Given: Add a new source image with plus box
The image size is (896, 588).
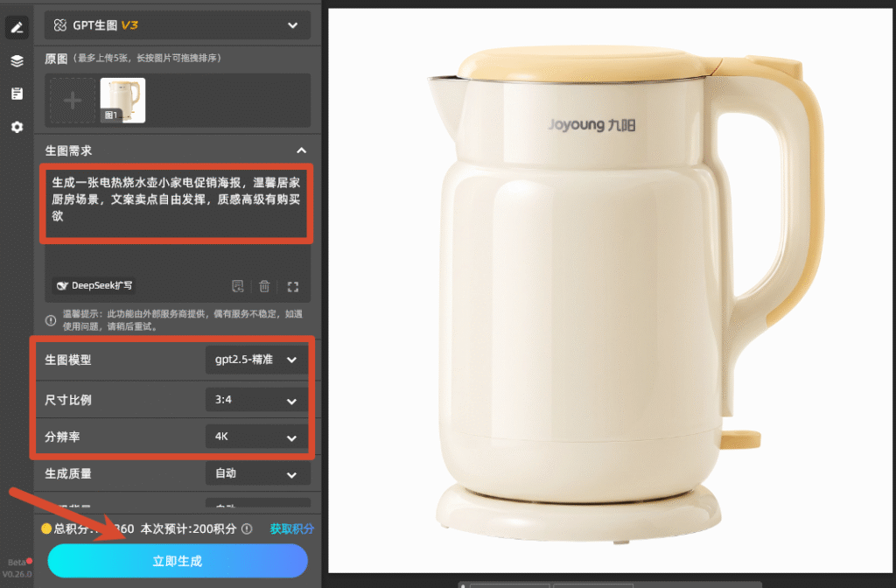Looking at the screenshot, I should 73,101.
